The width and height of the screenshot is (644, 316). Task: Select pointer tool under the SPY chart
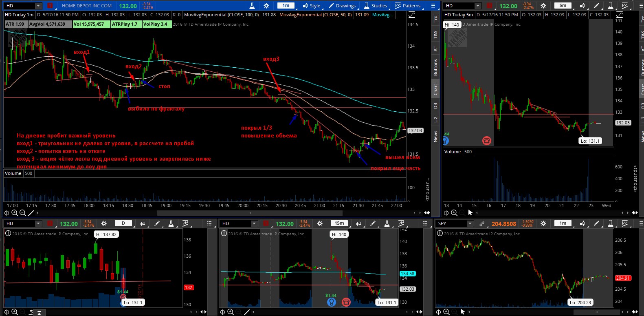(462, 312)
